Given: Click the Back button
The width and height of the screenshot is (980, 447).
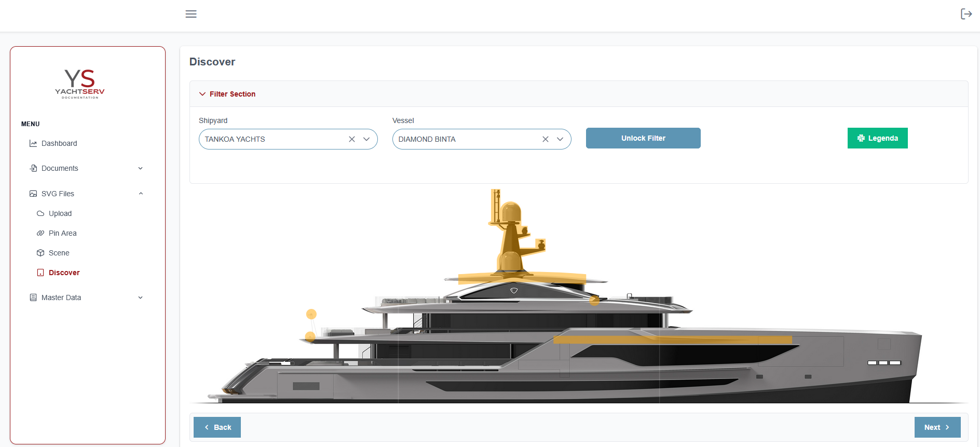Looking at the screenshot, I should 217,427.
